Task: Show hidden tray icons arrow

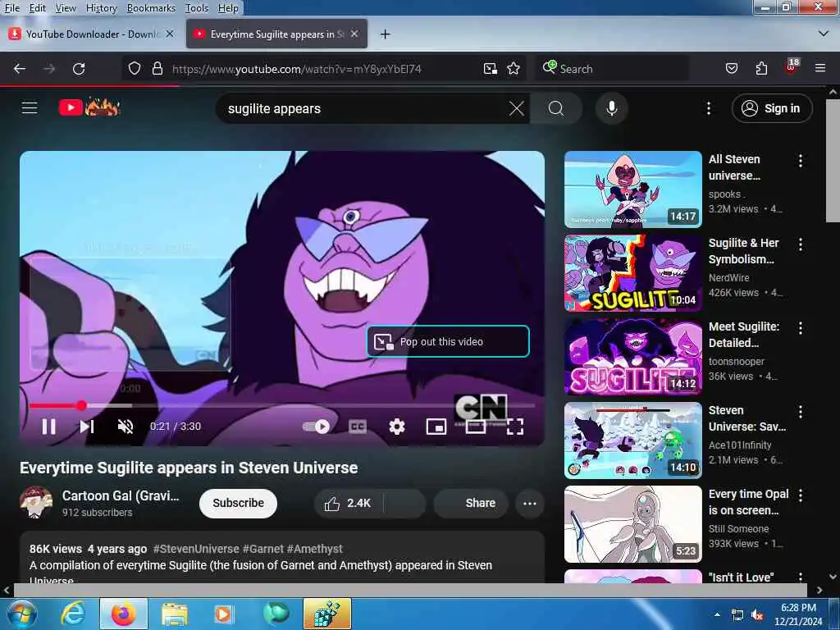Action: [x=717, y=614]
